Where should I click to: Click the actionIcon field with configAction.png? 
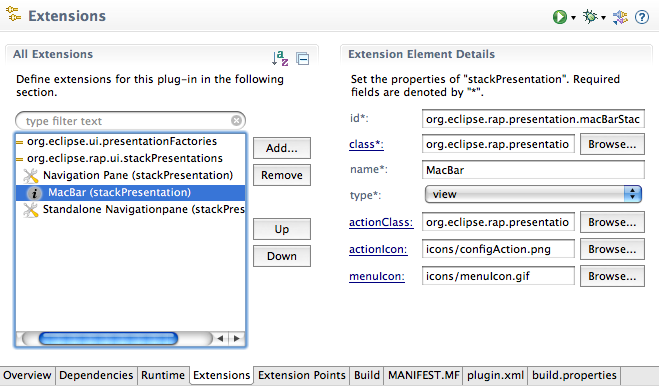tap(498, 249)
